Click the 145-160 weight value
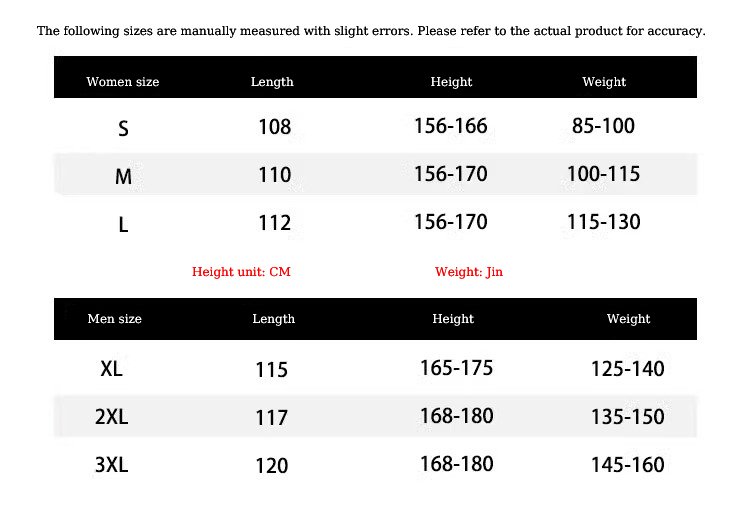 coord(628,465)
